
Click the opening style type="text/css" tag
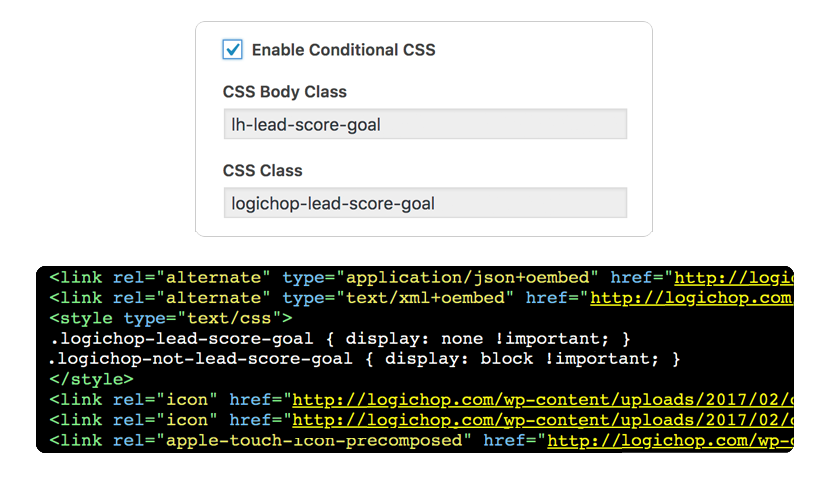(171, 318)
